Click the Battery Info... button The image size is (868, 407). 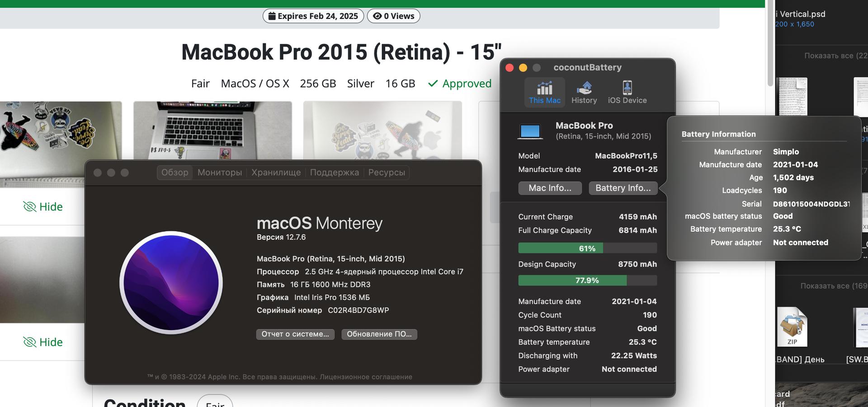point(623,188)
